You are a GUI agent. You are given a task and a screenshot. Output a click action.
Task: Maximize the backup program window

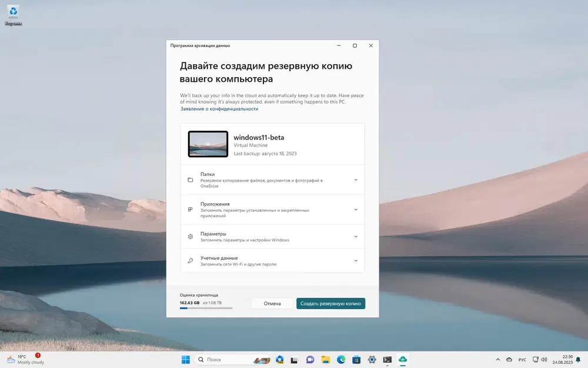[x=355, y=45]
